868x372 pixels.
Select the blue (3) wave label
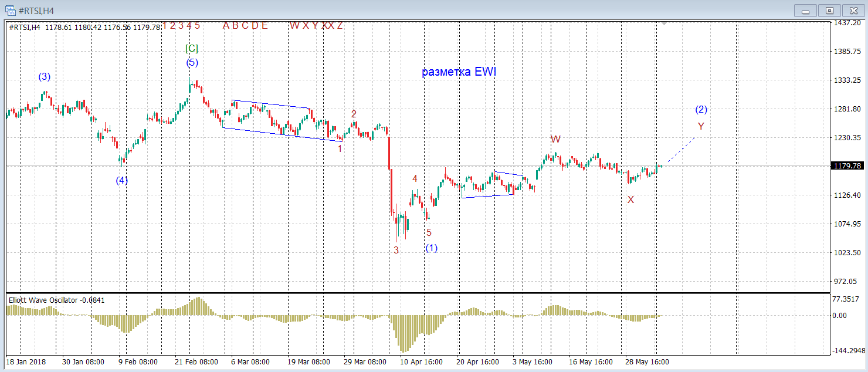45,76
